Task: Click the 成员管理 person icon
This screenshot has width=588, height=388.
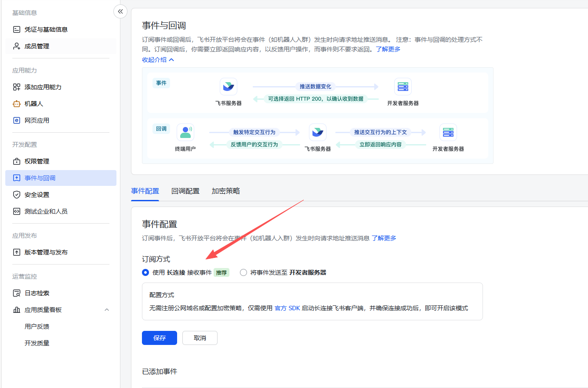Action: [17, 46]
